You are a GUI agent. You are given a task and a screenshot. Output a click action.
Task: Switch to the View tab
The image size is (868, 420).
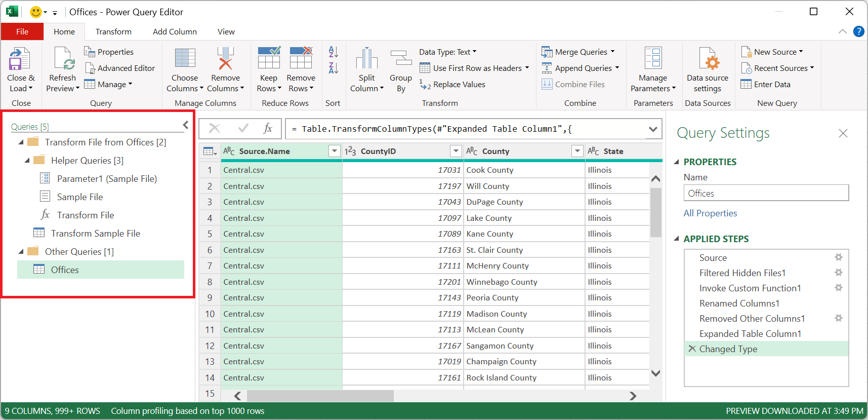[226, 31]
